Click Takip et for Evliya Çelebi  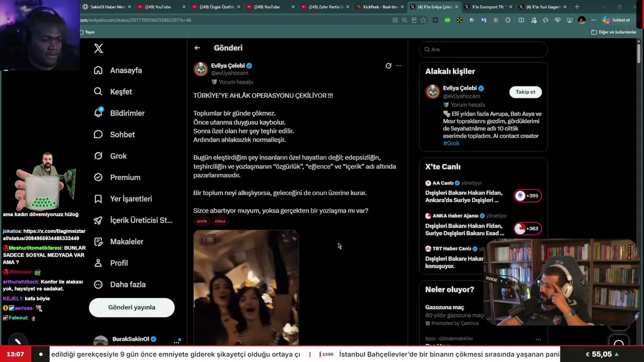coord(525,92)
